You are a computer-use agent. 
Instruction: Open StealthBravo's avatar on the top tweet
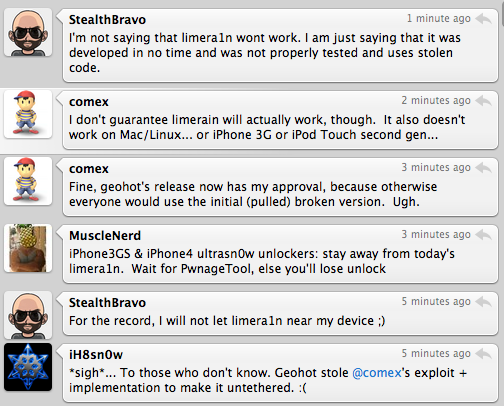click(x=28, y=32)
